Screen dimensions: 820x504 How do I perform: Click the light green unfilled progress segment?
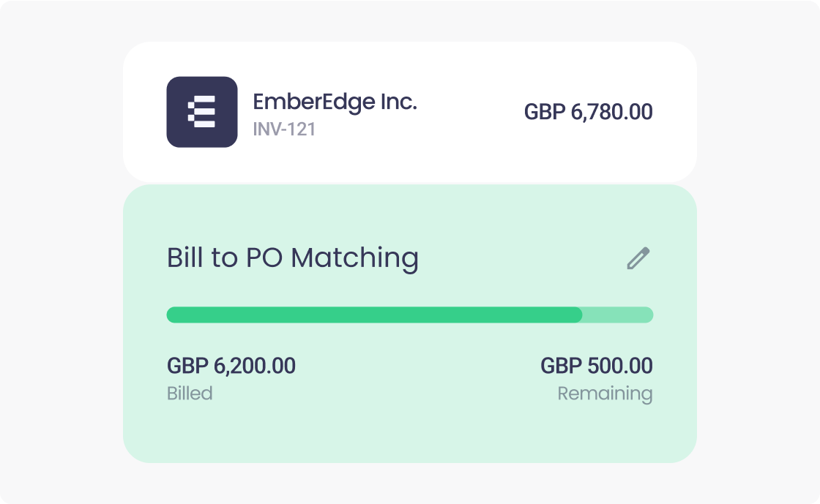[619, 315]
